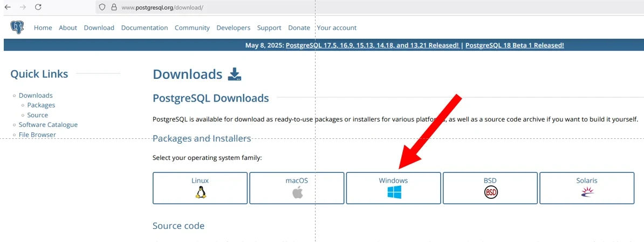Click the address bar URL field
The width and height of the screenshot is (644, 242).
(369, 8)
